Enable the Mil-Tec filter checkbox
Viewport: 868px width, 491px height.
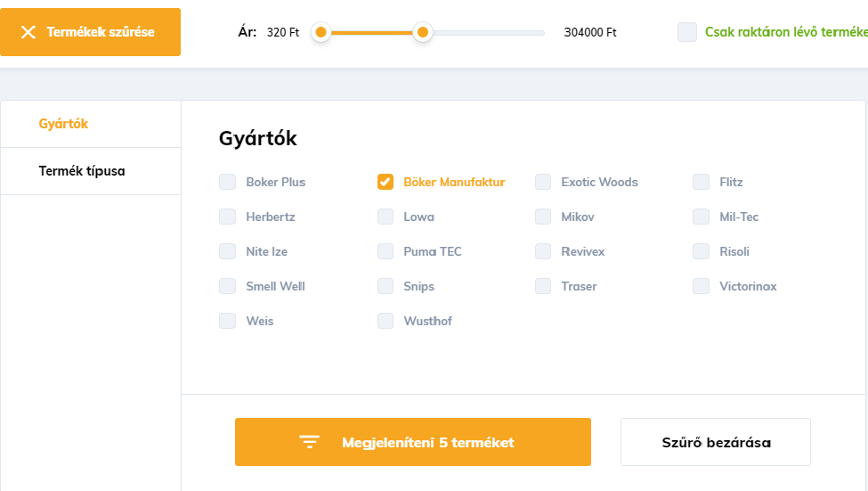[701, 217]
